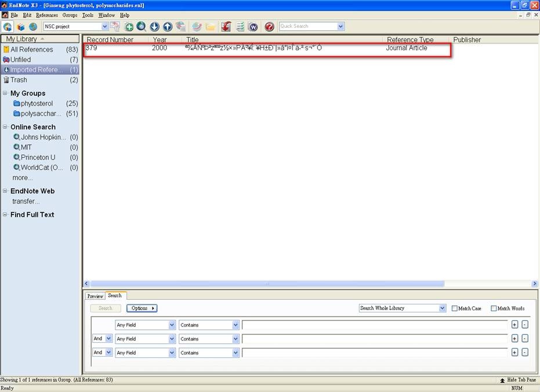
Task: Collapse the Online Search section
Action: pos(5,126)
